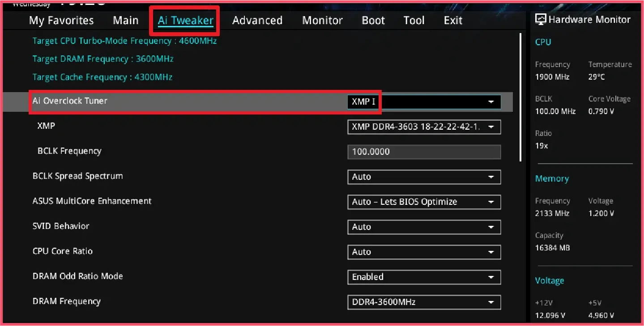Open the CPU Core Ratio dropdown
Viewport: 644px width, 326px height.
pyautogui.click(x=423, y=252)
